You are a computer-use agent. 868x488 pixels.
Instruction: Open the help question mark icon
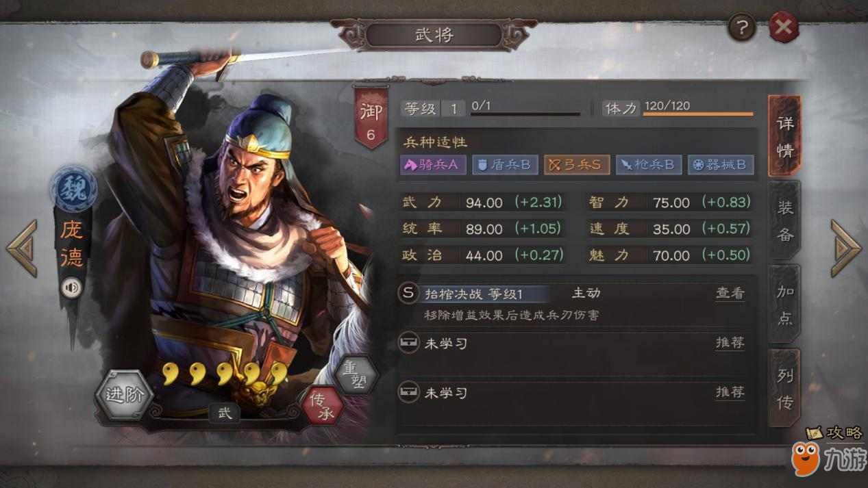(x=743, y=28)
